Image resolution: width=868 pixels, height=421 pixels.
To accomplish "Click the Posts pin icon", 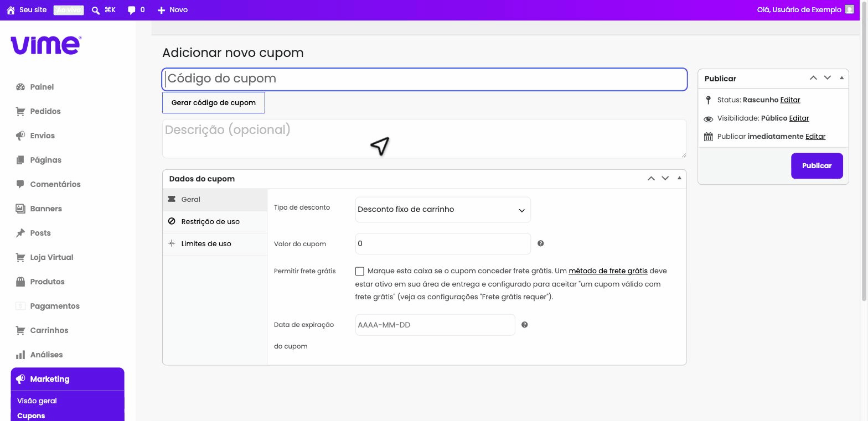I will (20, 233).
